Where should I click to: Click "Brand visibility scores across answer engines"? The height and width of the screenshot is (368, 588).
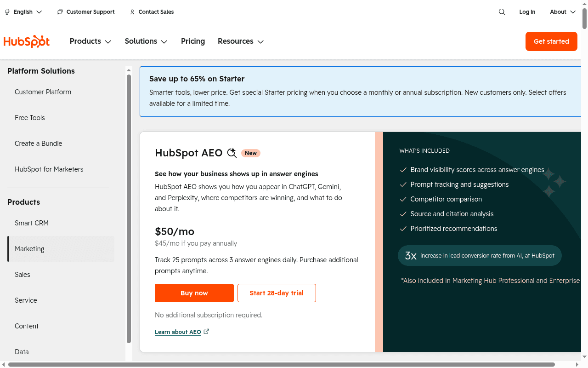click(477, 170)
